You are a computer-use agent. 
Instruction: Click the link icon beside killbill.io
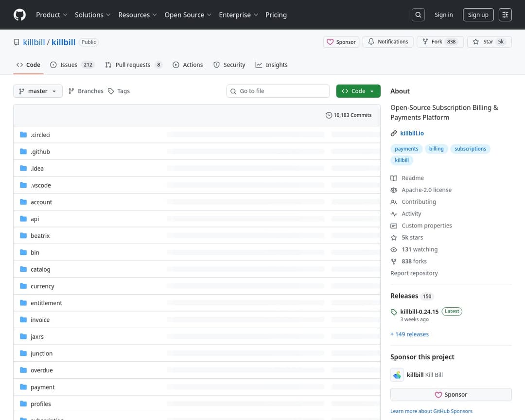(x=394, y=133)
